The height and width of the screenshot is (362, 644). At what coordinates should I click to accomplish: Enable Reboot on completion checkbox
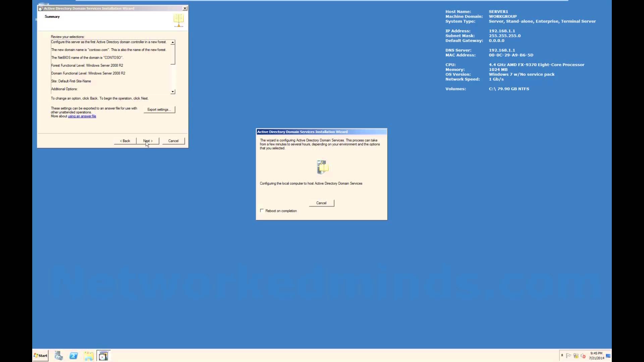point(262,210)
